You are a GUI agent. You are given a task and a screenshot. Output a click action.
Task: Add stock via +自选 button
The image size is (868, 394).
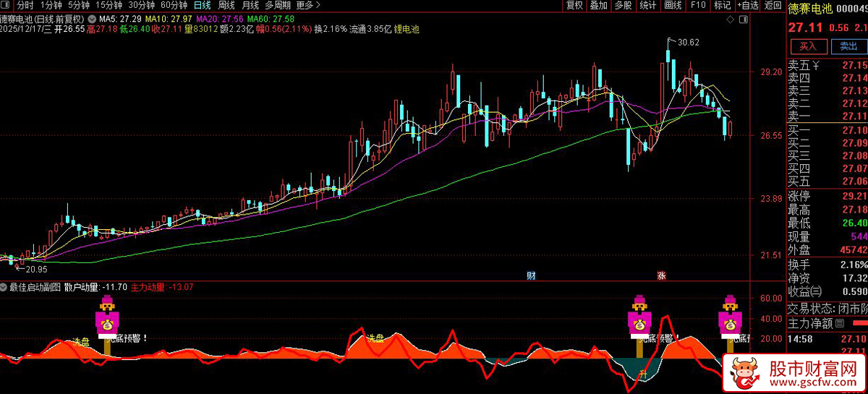749,5
